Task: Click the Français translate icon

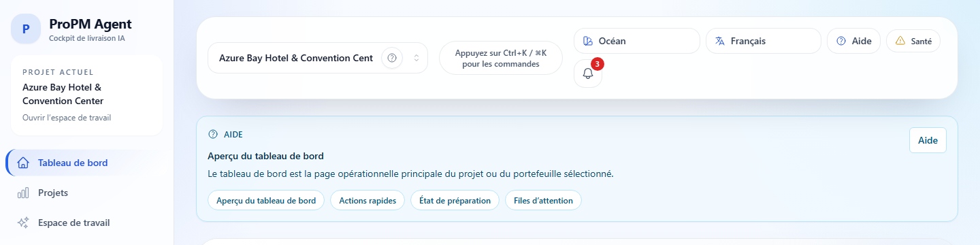Action: 720,41
